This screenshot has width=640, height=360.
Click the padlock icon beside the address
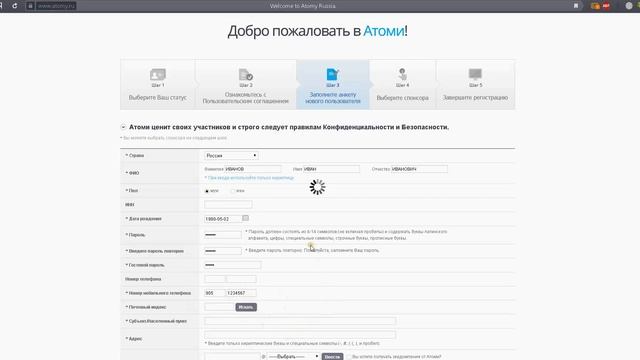pos(30,6)
